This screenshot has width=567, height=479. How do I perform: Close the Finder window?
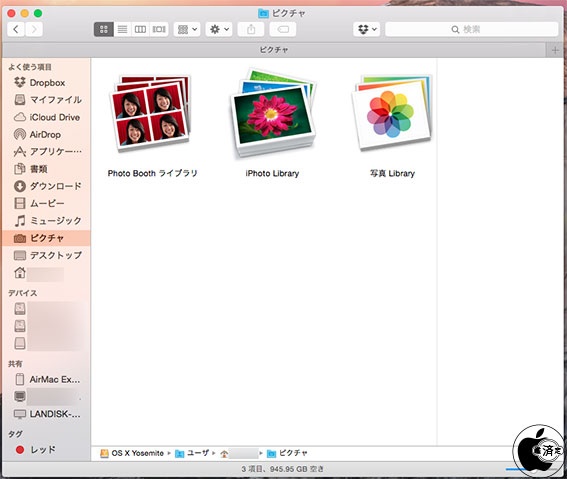(11, 13)
